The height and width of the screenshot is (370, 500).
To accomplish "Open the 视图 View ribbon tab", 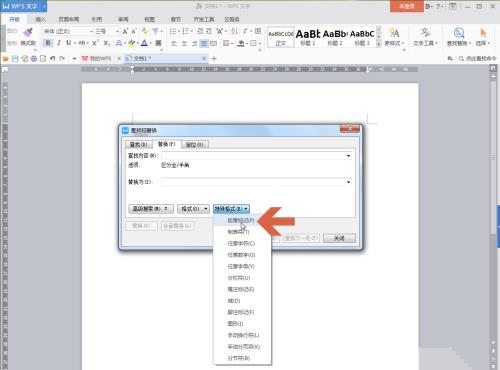I will (149, 19).
